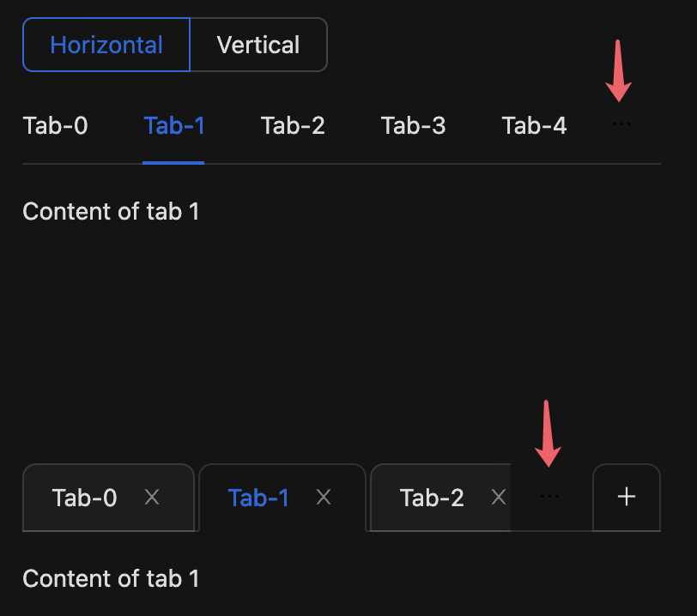The image size is (697, 616).
Task: Click the blue underline indicator beneath Tab-1
Action: click(x=173, y=163)
